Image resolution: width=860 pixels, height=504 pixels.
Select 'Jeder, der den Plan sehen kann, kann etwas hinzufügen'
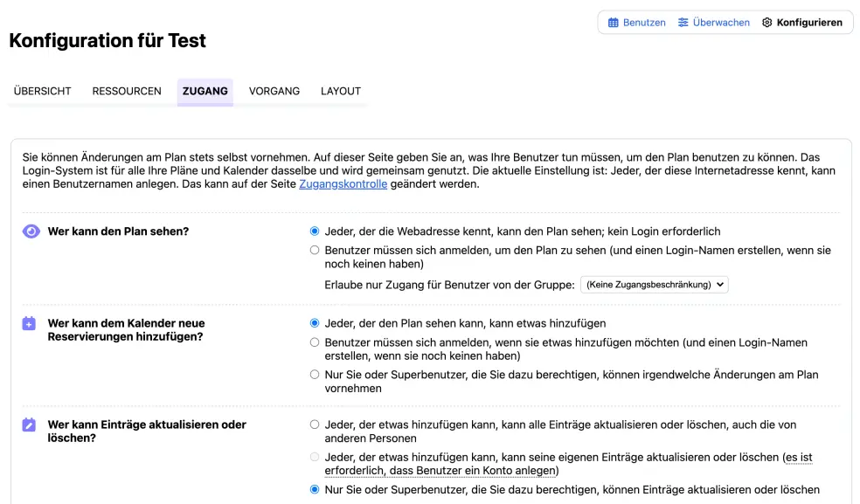(315, 323)
